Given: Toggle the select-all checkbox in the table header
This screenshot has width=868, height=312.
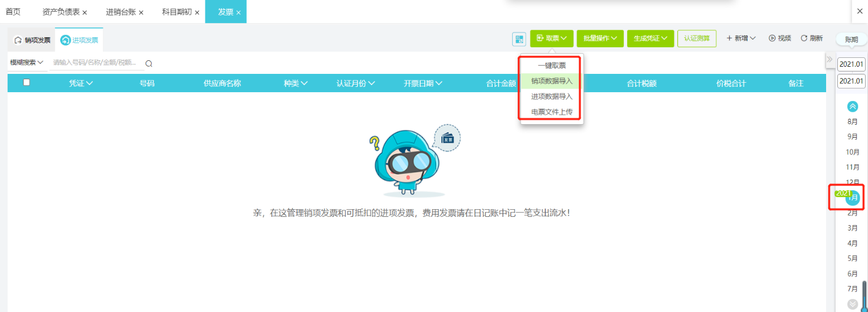Looking at the screenshot, I should [27, 83].
